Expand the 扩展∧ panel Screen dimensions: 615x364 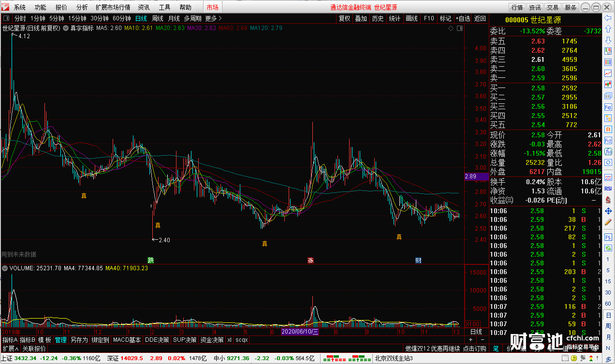(10, 349)
